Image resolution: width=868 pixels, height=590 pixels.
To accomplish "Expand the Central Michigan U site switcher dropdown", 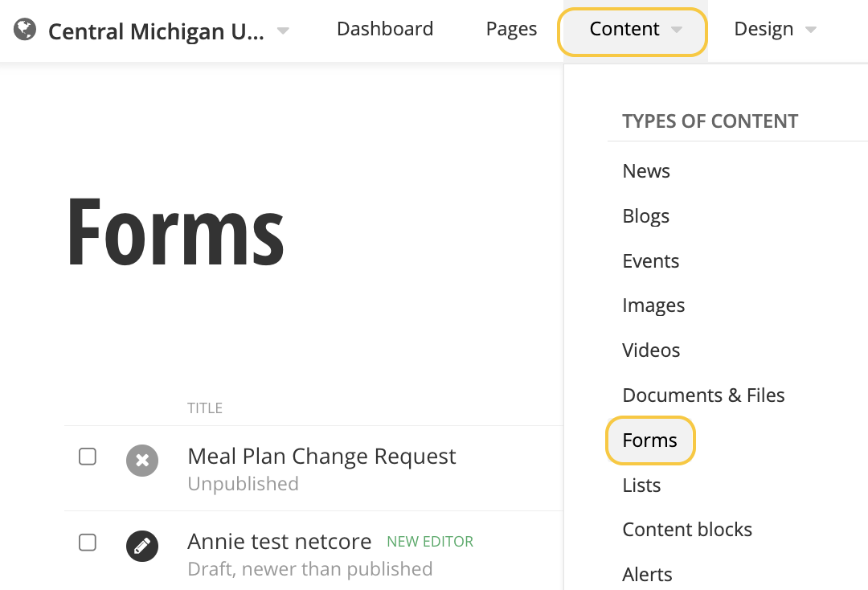I will [281, 28].
